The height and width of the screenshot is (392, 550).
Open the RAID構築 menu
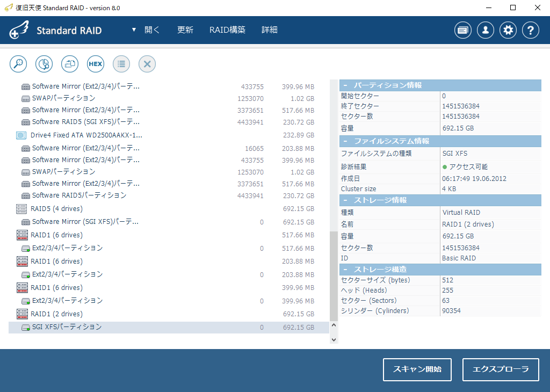coord(227,30)
